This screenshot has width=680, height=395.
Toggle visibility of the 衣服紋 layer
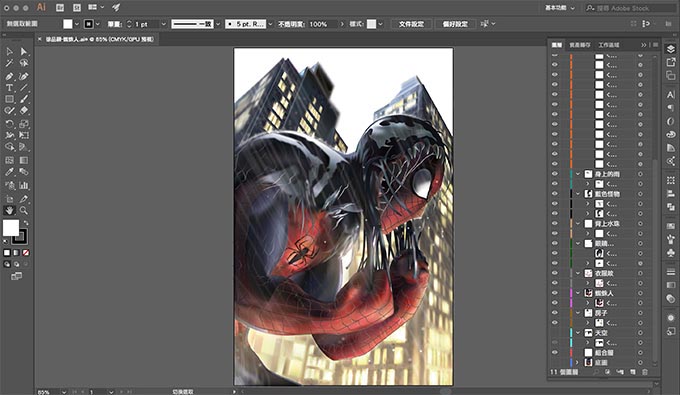coord(555,273)
